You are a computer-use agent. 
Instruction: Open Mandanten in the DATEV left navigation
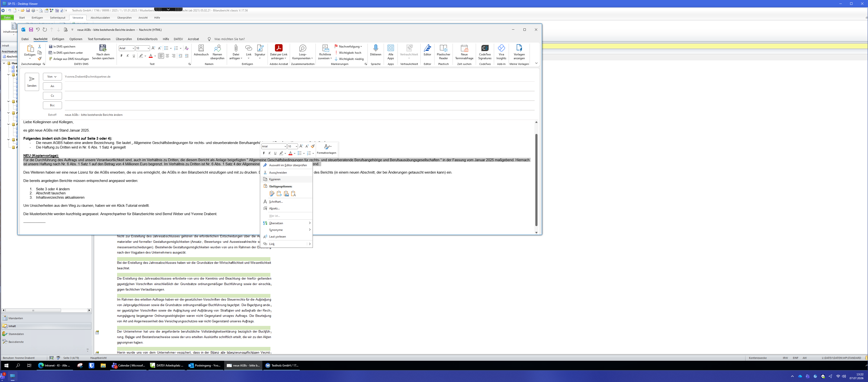click(x=46, y=318)
